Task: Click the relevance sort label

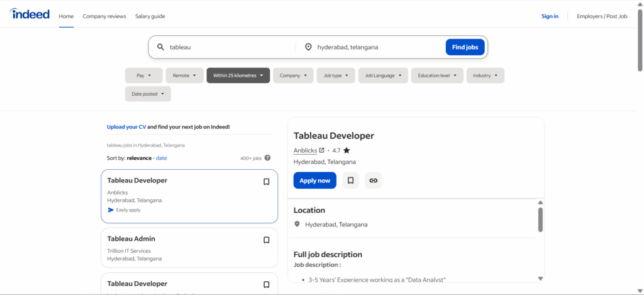Action: (139, 158)
